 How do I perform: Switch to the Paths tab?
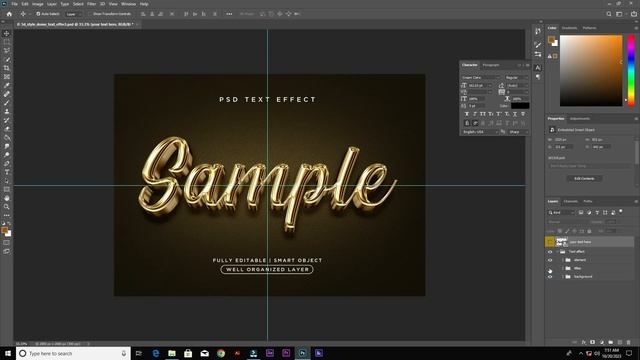pyautogui.click(x=587, y=201)
